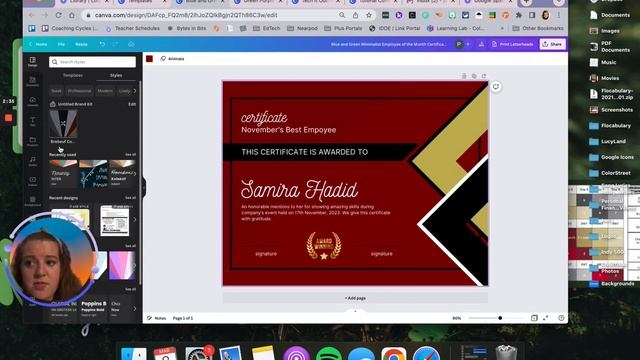Click See all beside Recently used

(131, 154)
